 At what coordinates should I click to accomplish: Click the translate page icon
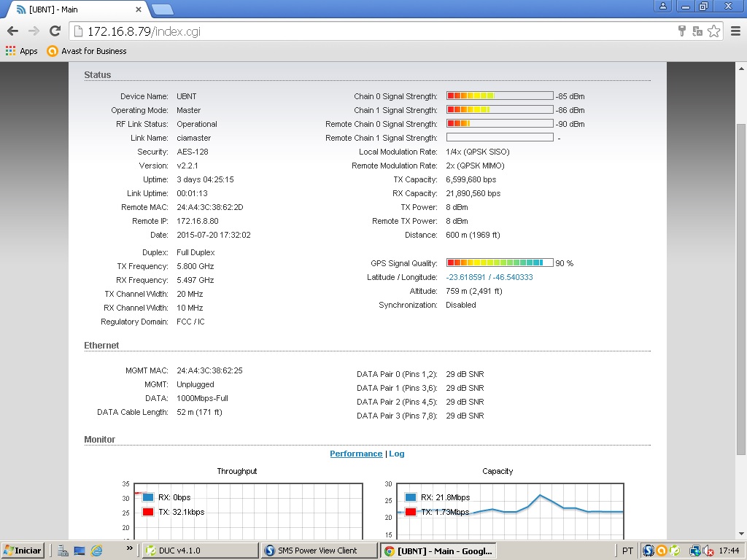(697, 31)
